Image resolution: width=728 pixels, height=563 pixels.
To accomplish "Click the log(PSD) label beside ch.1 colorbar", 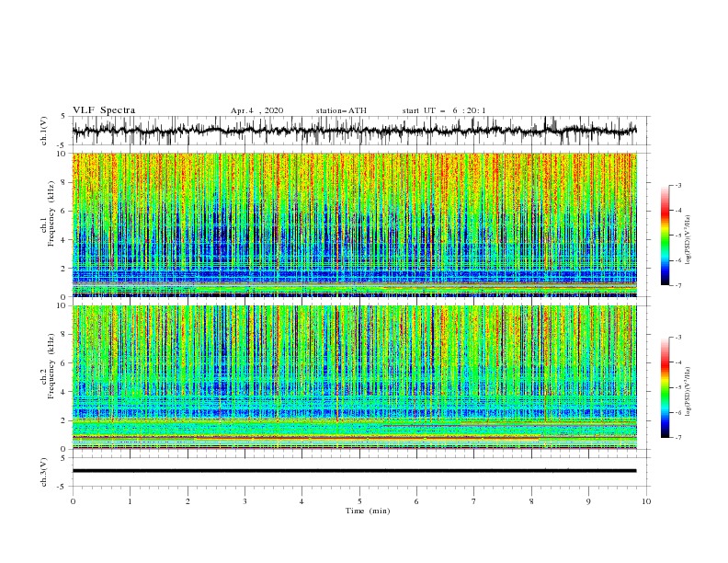I will (x=688, y=239).
